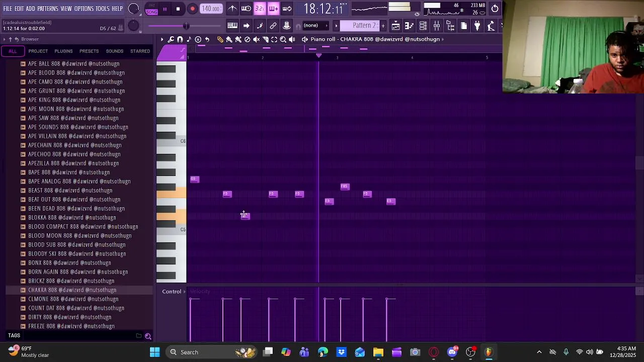Screen dimensions: 644x362
Task: Open the Pattern 2 selector
Action: click(361, 26)
